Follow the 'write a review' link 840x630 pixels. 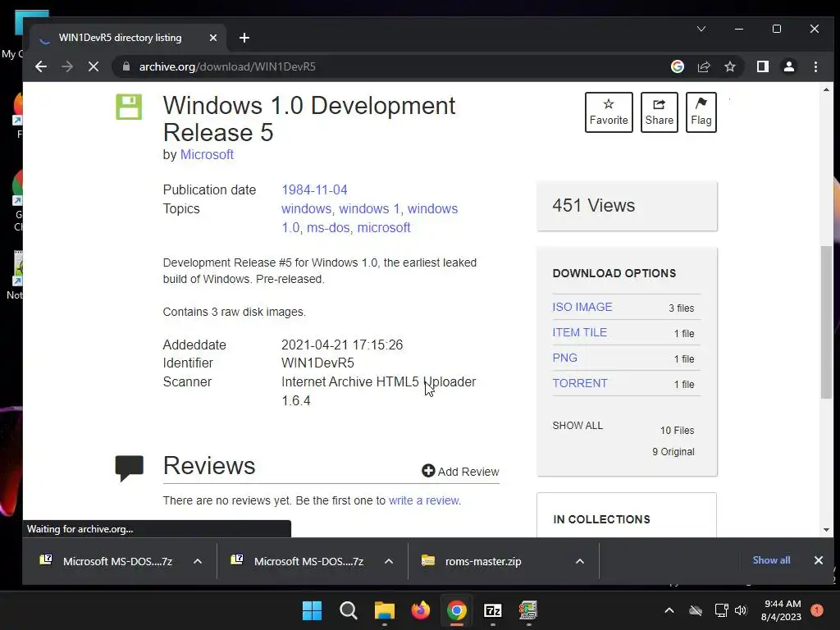click(x=423, y=500)
